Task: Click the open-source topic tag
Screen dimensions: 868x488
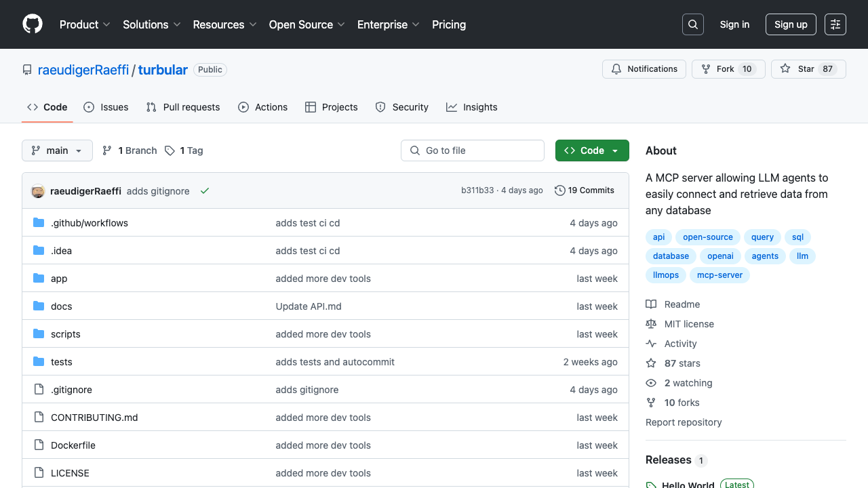Action: click(x=708, y=237)
